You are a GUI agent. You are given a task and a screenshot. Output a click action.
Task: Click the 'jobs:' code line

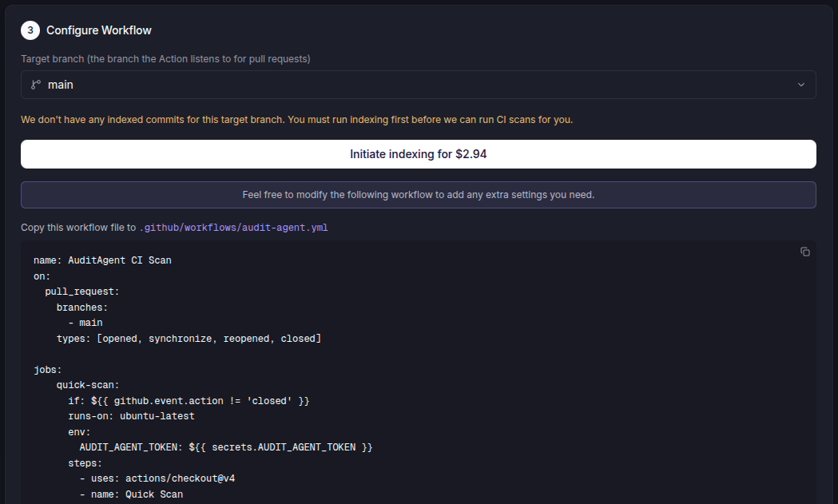(x=48, y=370)
